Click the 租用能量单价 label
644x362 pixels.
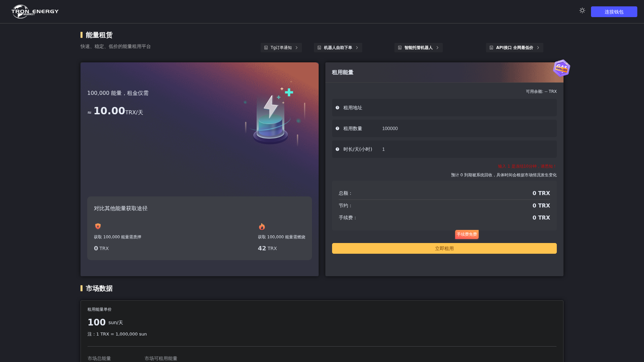tap(100, 309)
